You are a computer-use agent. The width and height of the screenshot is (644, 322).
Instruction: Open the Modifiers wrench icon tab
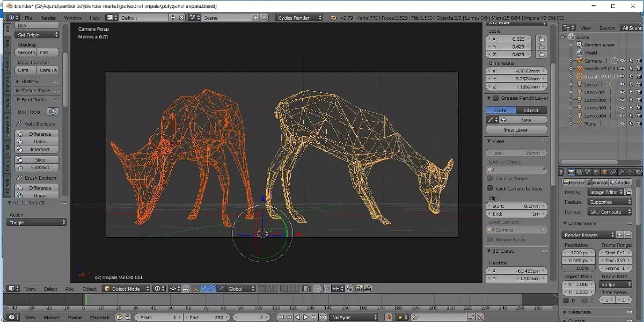tap(623, 172)
